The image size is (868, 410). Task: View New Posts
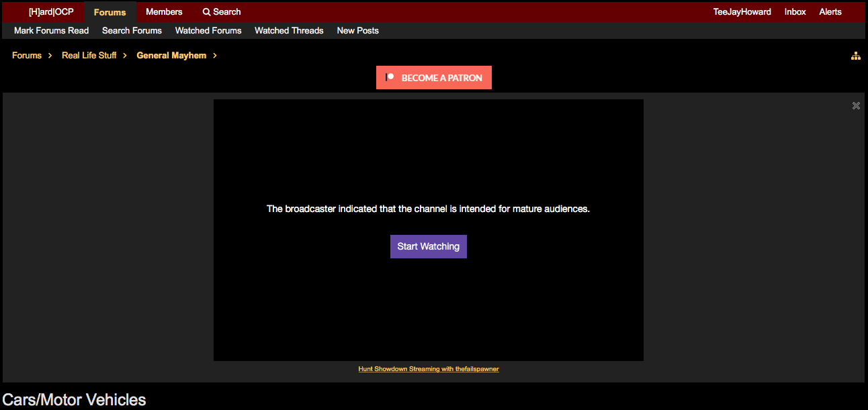[x=357, y=31]
